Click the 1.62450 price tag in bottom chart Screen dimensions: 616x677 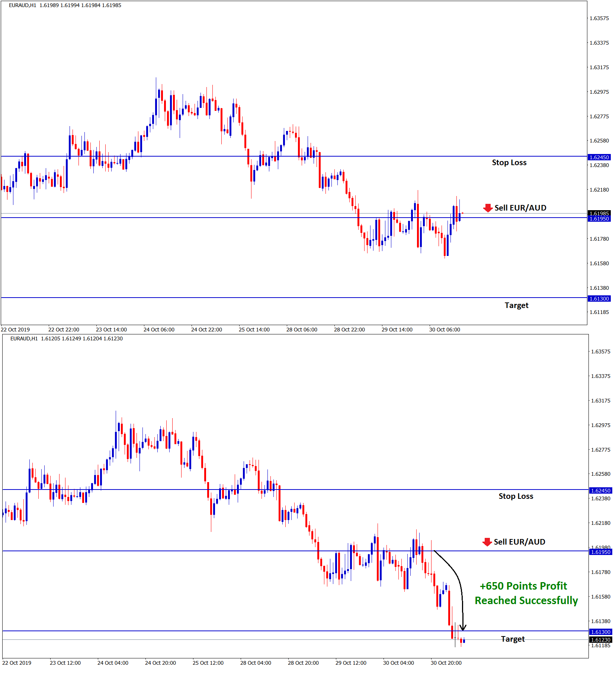click(600, 491)
